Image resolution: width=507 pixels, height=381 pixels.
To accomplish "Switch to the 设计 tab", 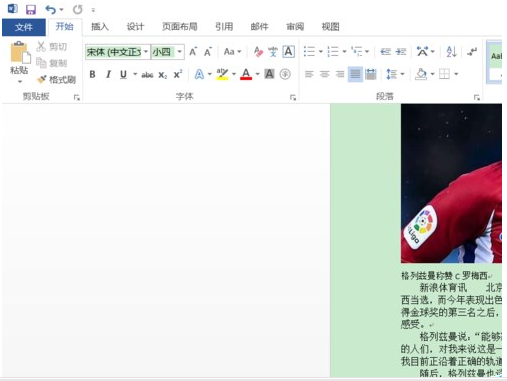I will click(135, 27).
